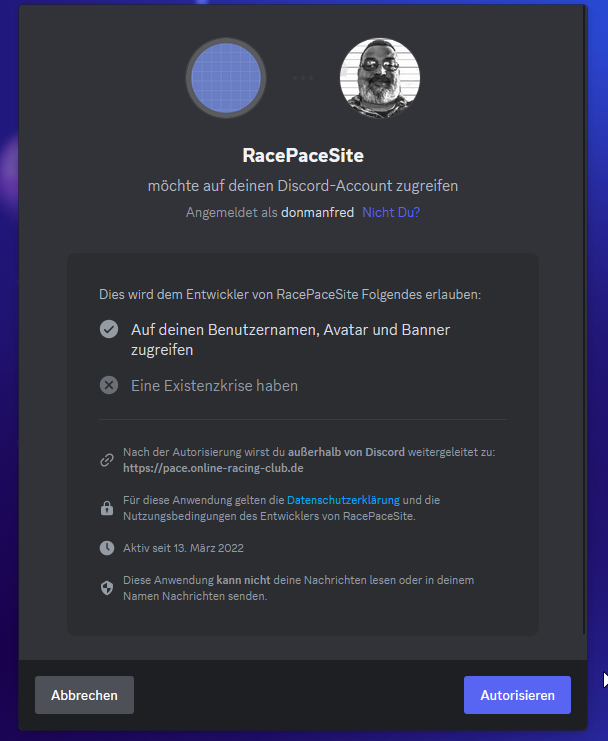The height and width of the screenshot is (741, 608).
Task: Click the padlock icon beside privacy policy text
Action: [107, 508]
